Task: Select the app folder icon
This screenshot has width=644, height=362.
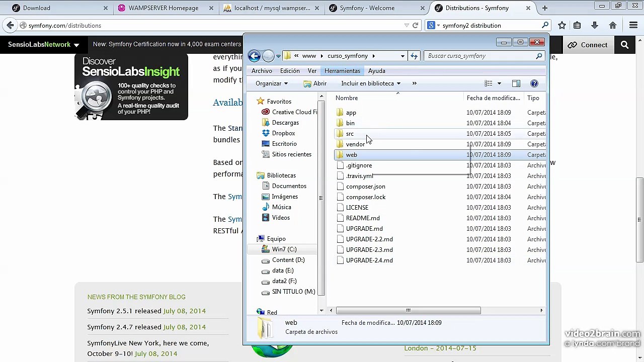Action: coord(340,113)
